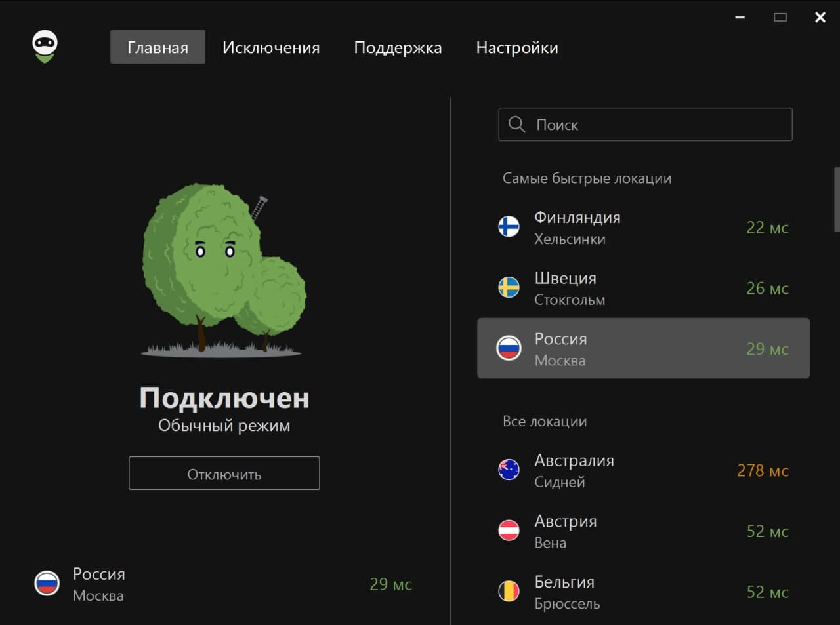Click the Стокгольм city label

[570, 300]
